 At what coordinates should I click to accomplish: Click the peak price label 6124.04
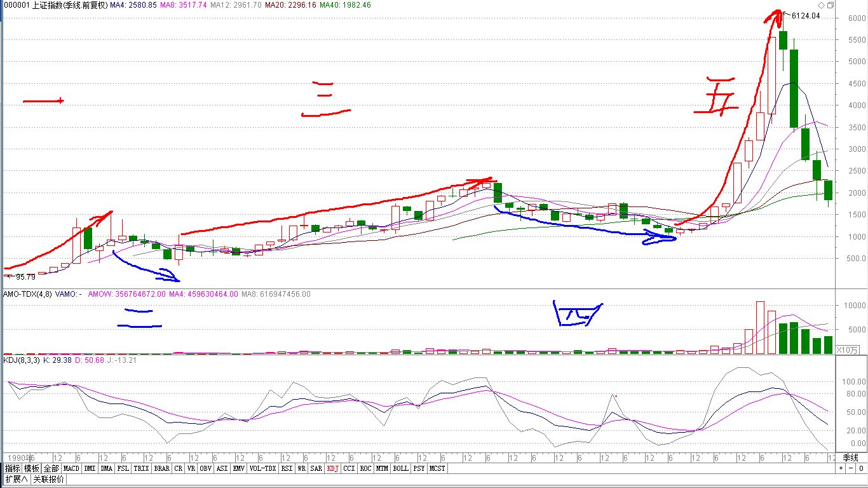click(804, 16)
